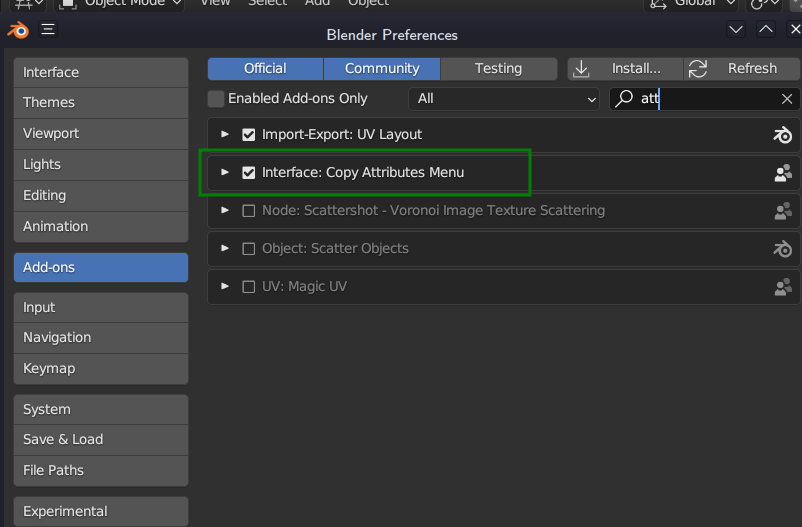
Task: Open the hamburger menu in Preferences header
Action: tap(48, 29)
